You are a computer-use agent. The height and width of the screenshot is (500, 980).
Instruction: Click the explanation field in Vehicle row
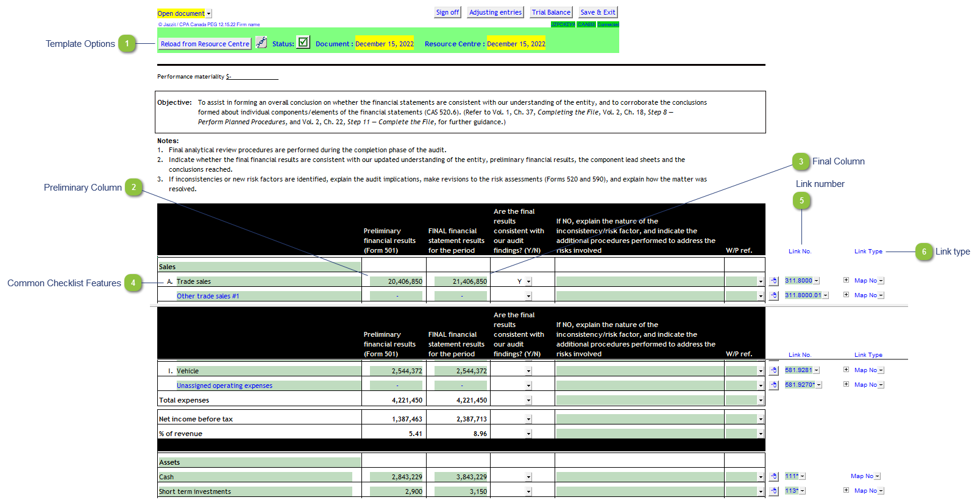[640, 371]
